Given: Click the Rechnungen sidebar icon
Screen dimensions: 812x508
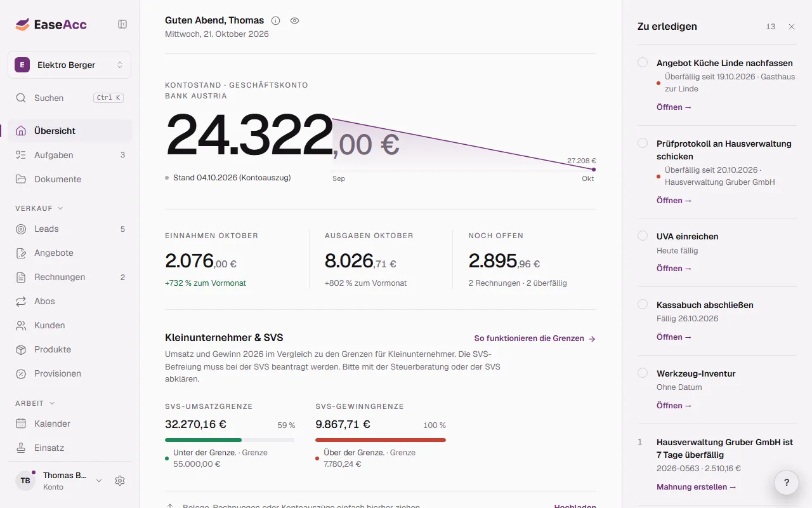Looking at the screenshot, I should pyautogui.click(x=21, y=277).
